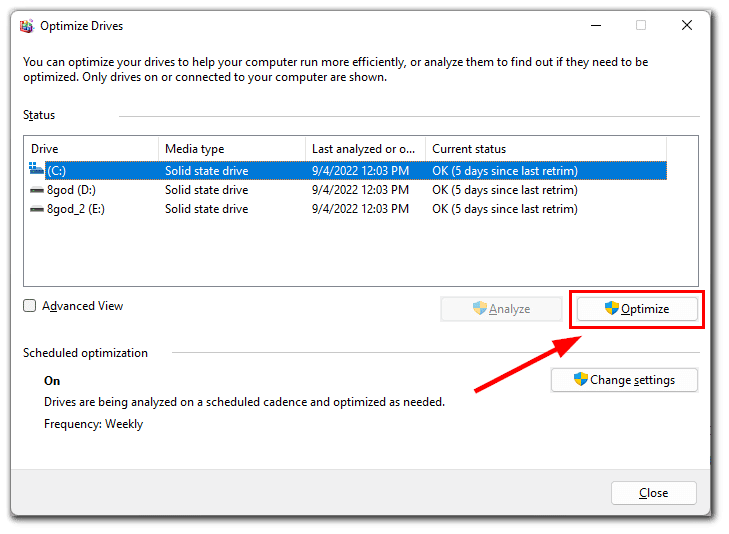The width and height of the screenshot is (729, 534).
Task: Enable the Advanced View checkbox
Action: click(29, 306)
